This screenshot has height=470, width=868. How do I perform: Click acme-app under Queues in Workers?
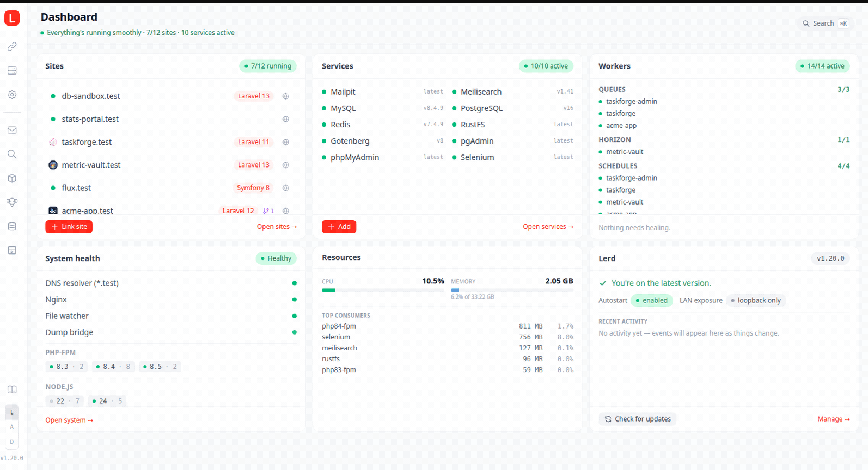click(621, 126)
